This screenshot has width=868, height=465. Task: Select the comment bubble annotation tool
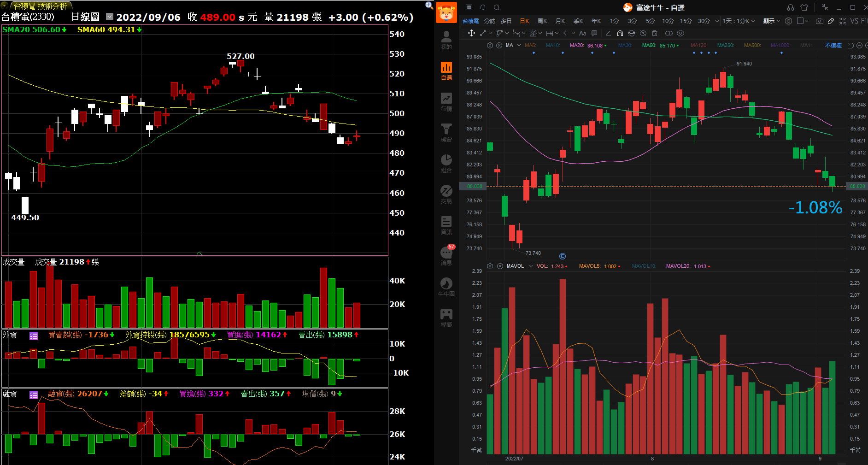[x=594, y=33]
